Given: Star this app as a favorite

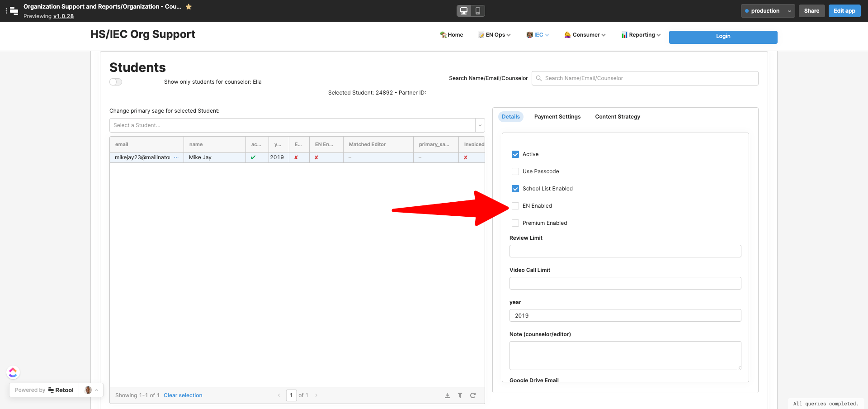Looking at the screenshot, I should 189,7.
